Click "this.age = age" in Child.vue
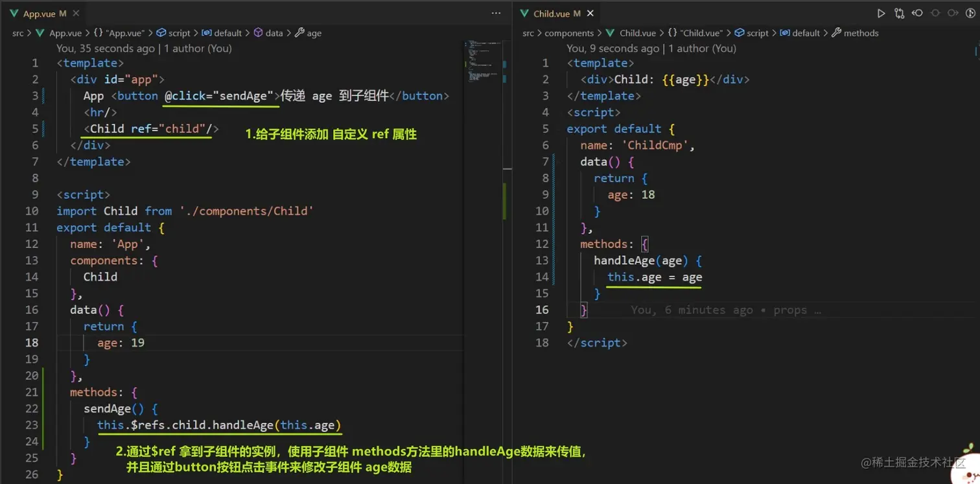Viewport: 980px width, 484px height. click(x=655, y=277)
